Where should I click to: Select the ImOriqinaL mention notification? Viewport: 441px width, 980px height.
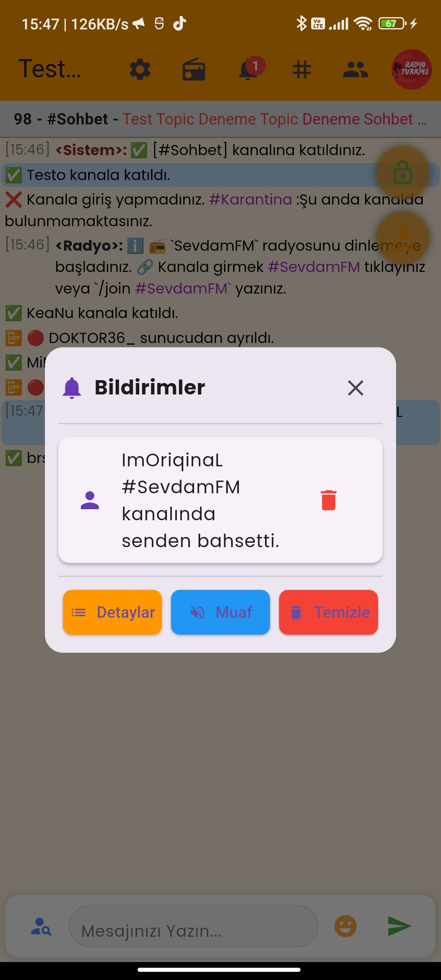coord(220,500)
